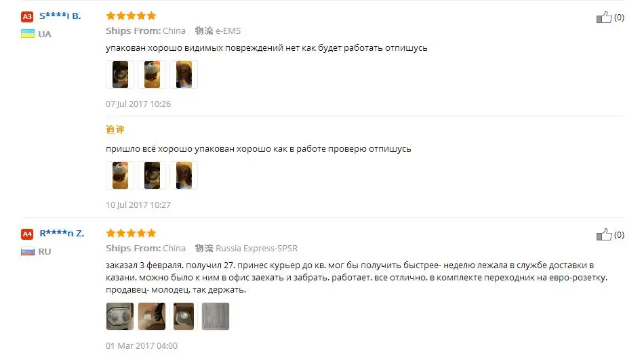
Task: Open second photo in 10 Jul follow-up
Action: point(152,175)
